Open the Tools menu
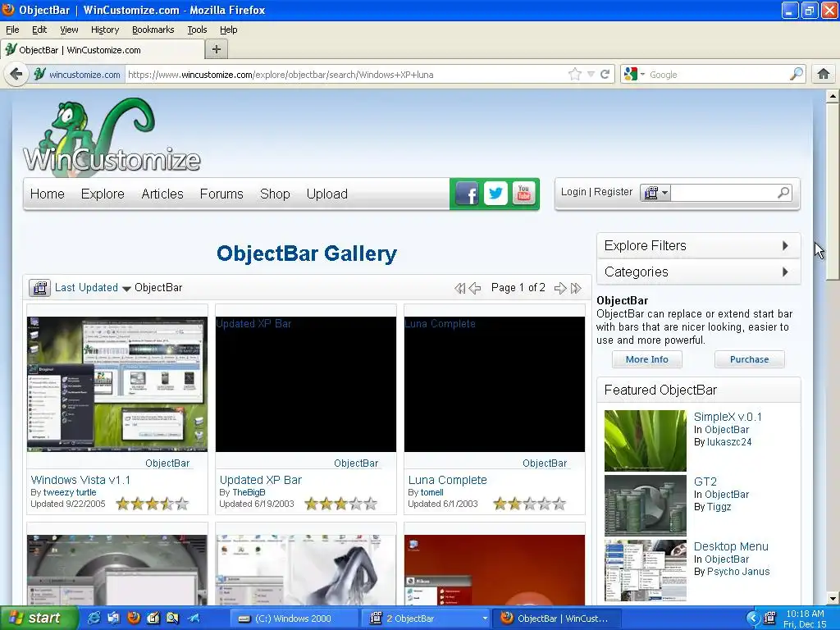Viewport: 840px width, 630px height. coord(197,30)
